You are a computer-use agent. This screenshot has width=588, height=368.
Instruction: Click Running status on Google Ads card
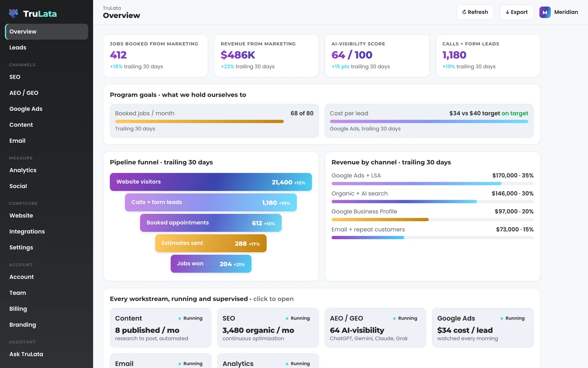pyautogui.click(x=512, y=318)
